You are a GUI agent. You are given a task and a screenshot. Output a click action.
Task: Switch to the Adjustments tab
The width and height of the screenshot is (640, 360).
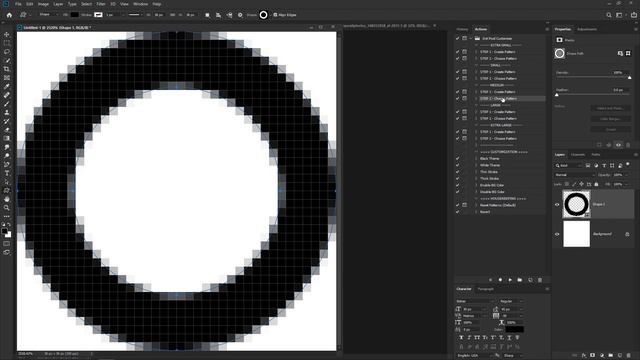[587, 29]
